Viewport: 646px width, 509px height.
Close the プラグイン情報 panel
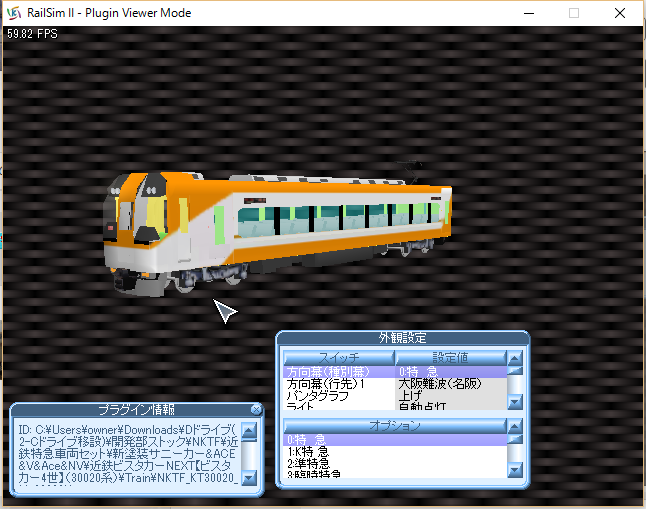256,409
